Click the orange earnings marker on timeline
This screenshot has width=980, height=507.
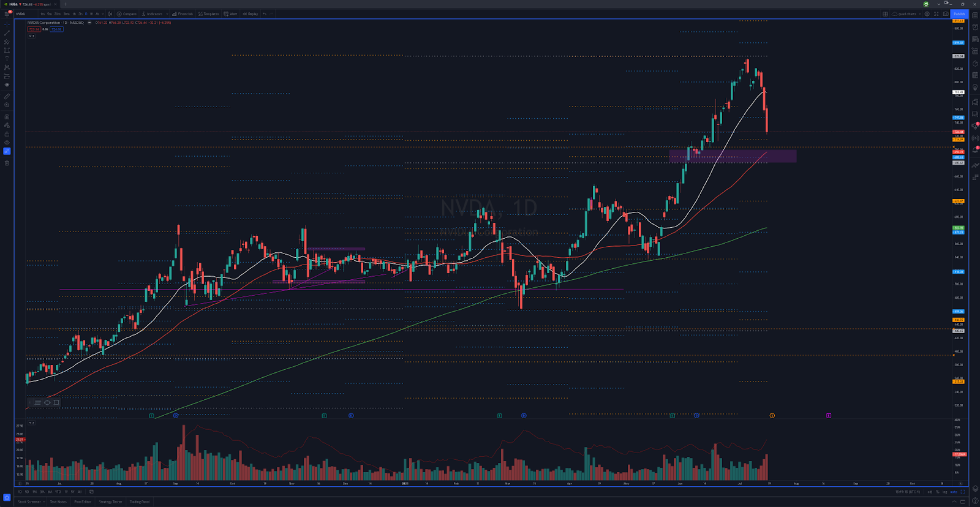point(772,416)
